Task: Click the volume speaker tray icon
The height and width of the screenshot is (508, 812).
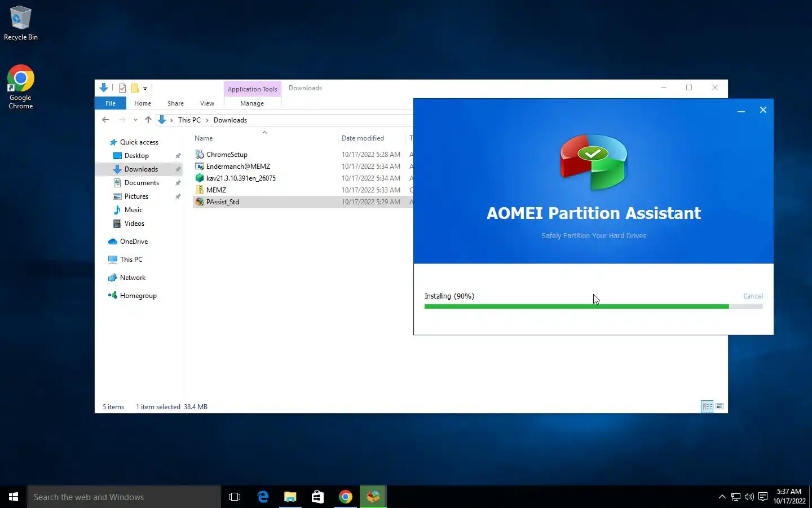Action: pyautogui.click(x=749, y=497)
